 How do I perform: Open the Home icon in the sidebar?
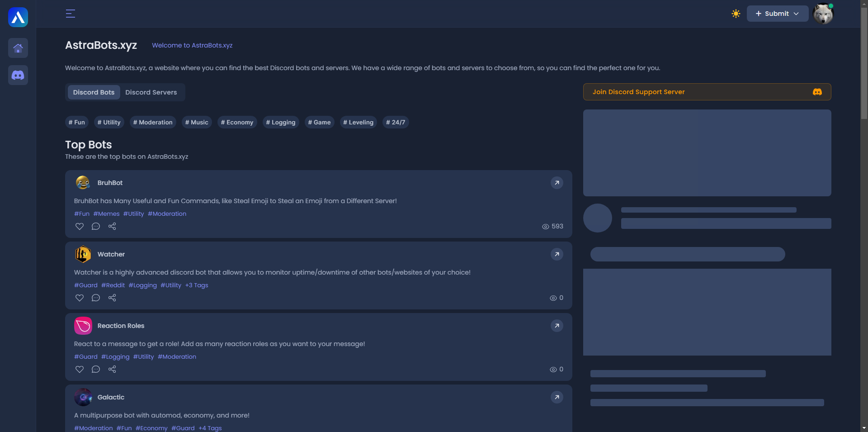coord(18,48)
